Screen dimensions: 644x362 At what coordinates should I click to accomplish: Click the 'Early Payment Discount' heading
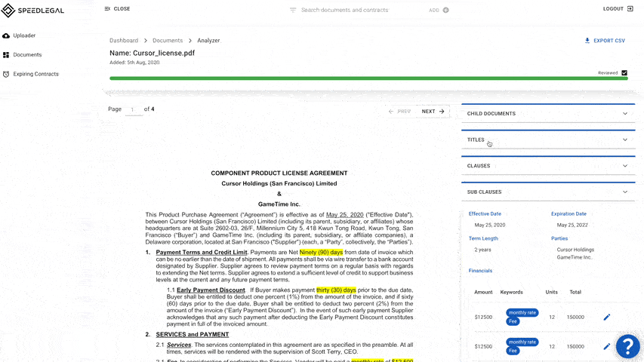pos(211,290)
